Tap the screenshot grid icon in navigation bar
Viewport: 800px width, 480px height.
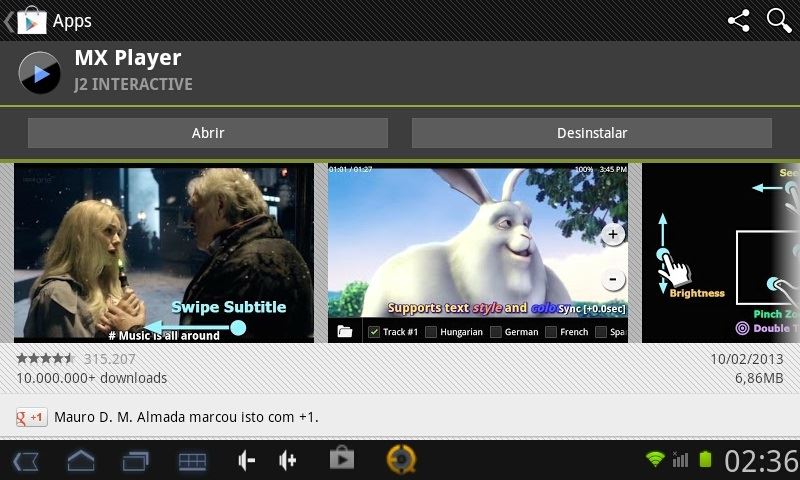tap(192, 462)
